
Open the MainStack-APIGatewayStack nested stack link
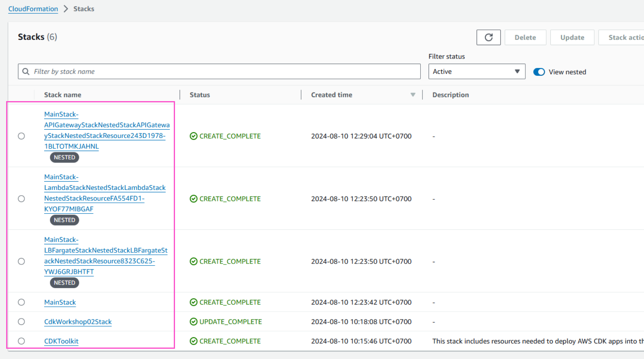tap(107, 130)
